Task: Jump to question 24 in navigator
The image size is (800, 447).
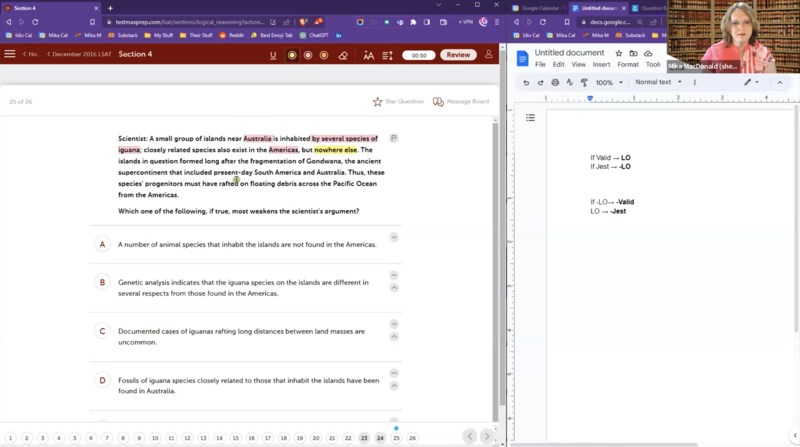Action: [380, 438]
